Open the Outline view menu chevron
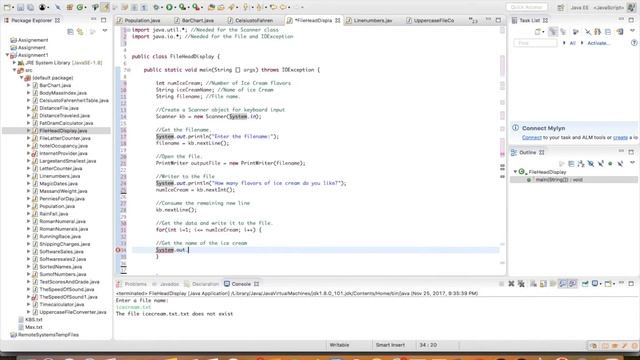The image size is (640, 360). click(x=632, y=163)
